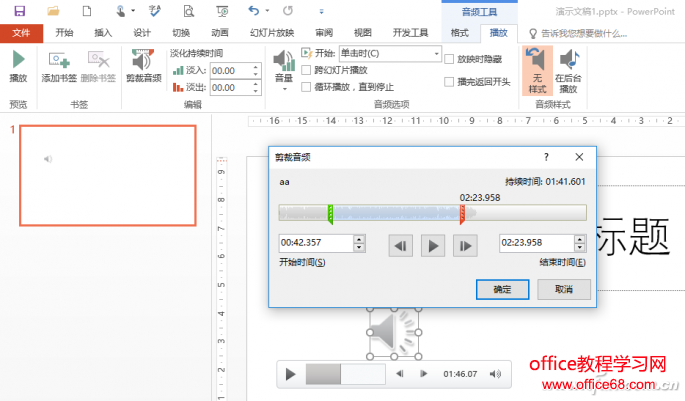Decrease the 淡出 fade-out duration

pos(256,91)
